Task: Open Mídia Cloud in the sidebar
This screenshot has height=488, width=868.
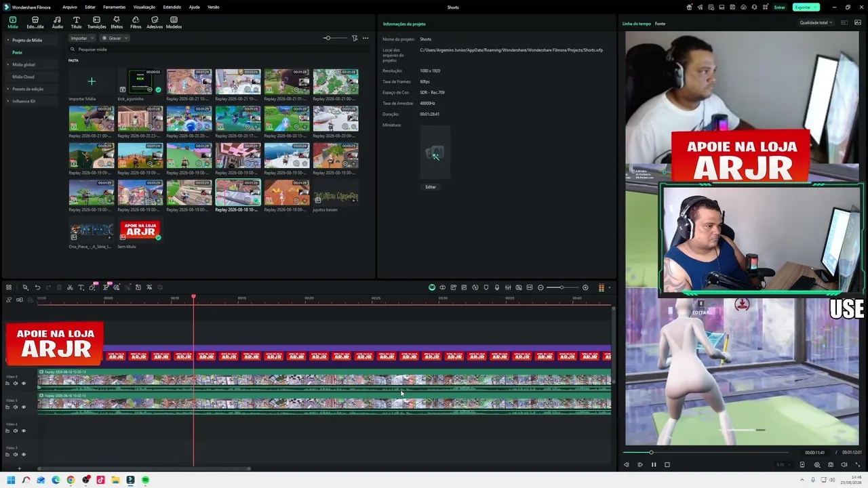Action: point(23,77)
